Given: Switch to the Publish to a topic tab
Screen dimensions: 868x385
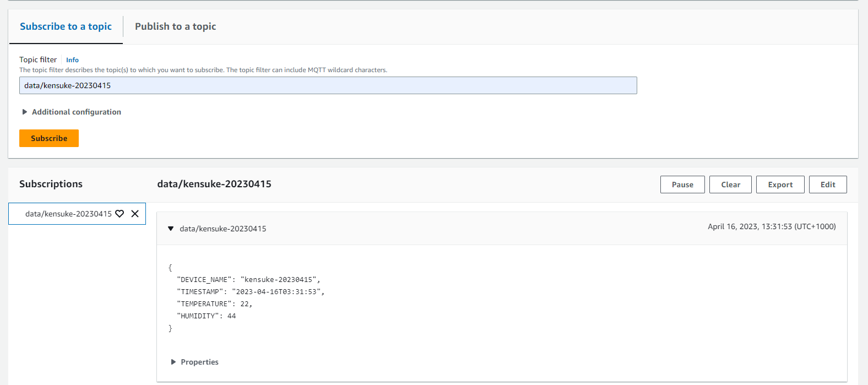Looking at the screenshot, I should (175, 26).
